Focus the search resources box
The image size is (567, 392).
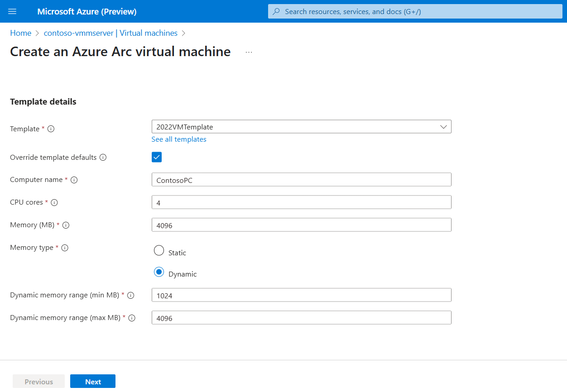pos(415,11)
